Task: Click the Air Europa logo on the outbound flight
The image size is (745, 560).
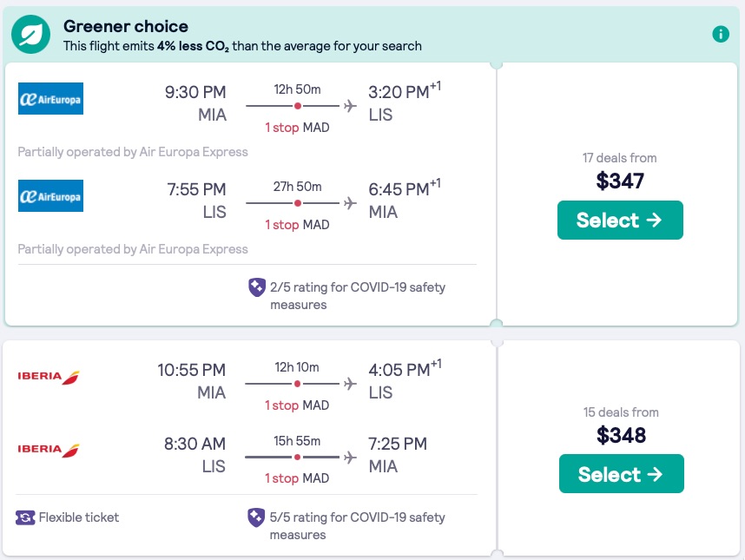Action: pos(50,98)
